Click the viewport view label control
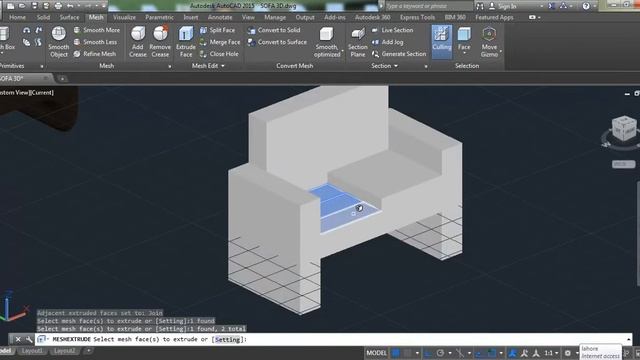640x360 pixels. click(x=27, y=93)
